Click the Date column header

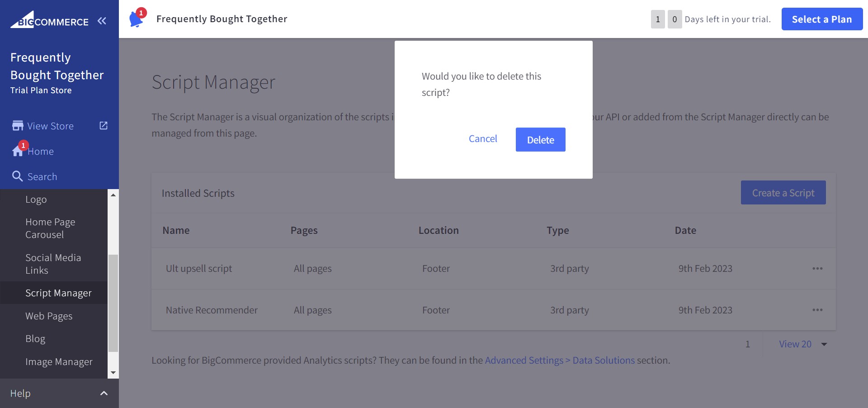coord(685,230)
